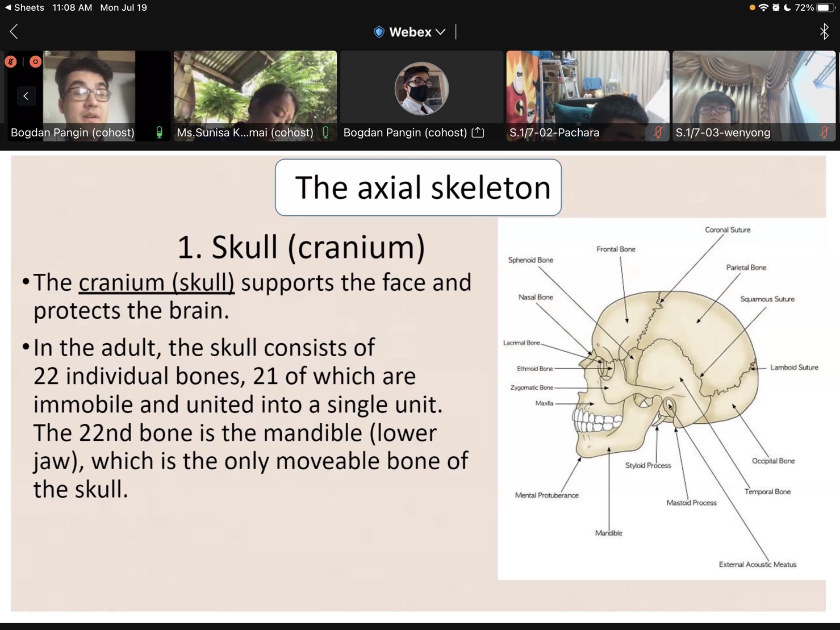Tap the battery icon in status bar
The height and width of the screenshot is (630, 840).
click(x=825, y=7)
